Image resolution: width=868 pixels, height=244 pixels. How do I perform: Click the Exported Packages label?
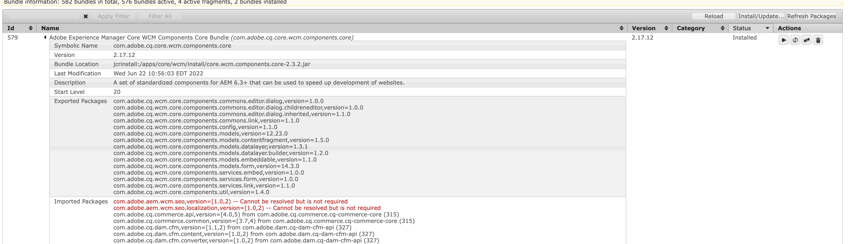(80, 101)
